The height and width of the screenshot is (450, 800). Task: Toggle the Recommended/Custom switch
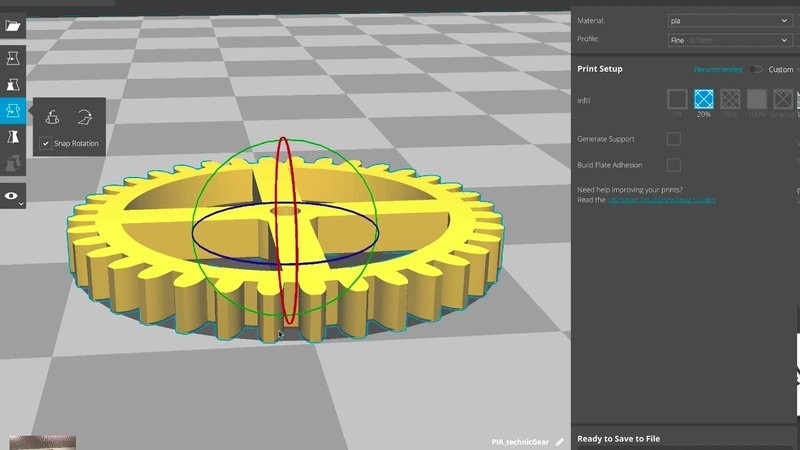[756, 69]
